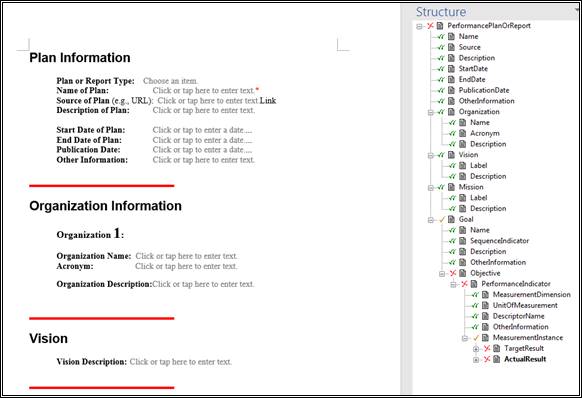Screen dimensions: 582x398
Task: Click green check mark beside SequenceIndicator
Action: [452, 241]
